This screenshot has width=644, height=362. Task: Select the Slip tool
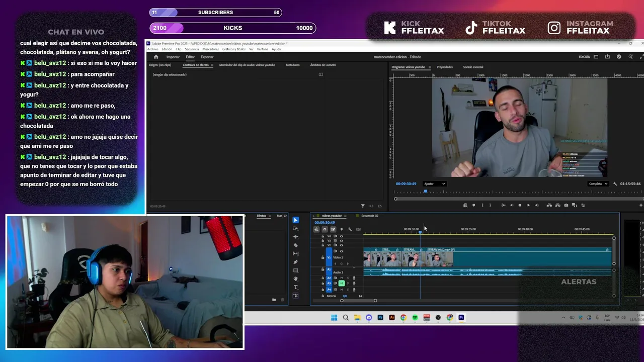tap(295, 253)
